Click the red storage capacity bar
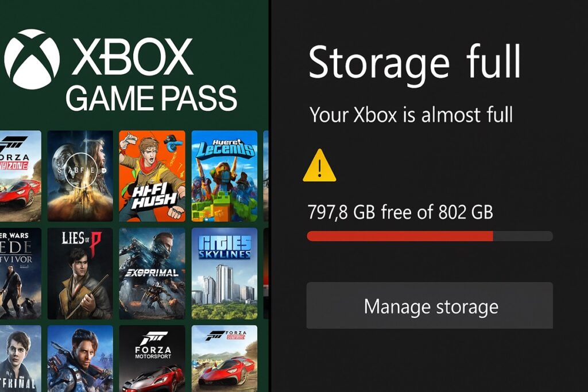Image resolution: width=588 pixels, height=392 pixels. coord(400,235)
